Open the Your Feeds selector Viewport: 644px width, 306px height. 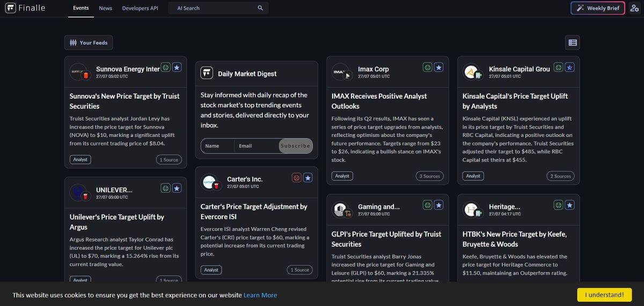(89, 42)
